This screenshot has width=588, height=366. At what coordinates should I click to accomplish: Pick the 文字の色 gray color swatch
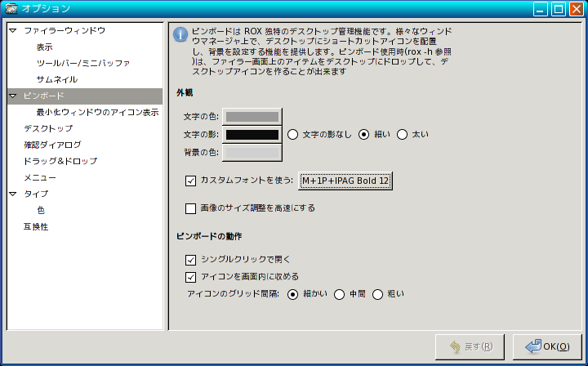pyautogui.click(x=252, y=117)
